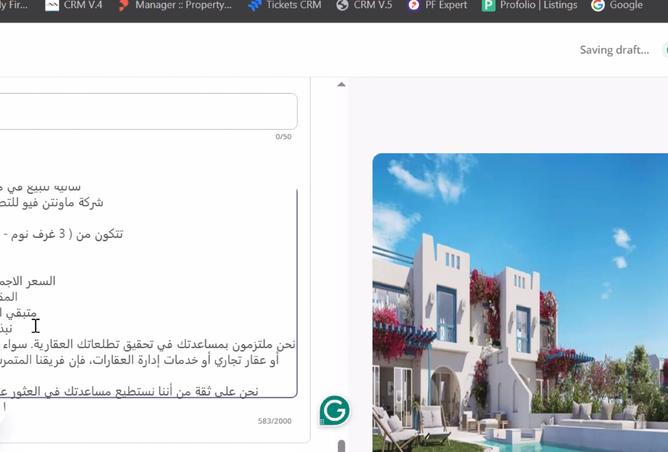The image size is (668, 452).
Task: Click the line starting 'نحن ملتزمون بمساعدتك'
Action: pyautogui.click(x=148, y=344)
